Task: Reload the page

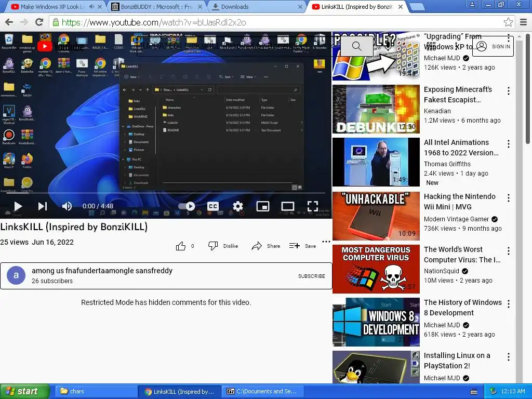Action: (39, 22)
